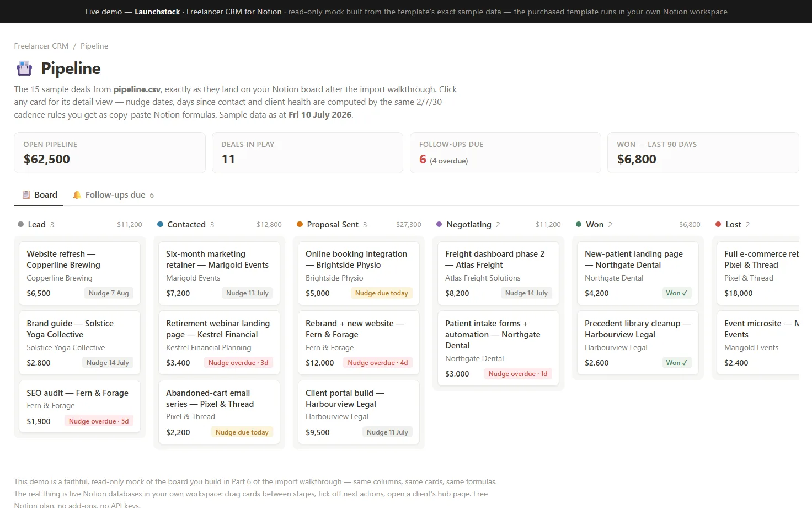Click the bell icon on Follow-ups due tab
This screenshot has width=812, height=508.
tap(77, 194)
